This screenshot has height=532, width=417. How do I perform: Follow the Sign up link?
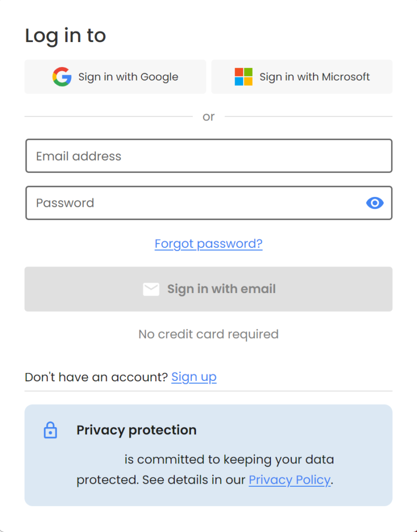[194, 377]
